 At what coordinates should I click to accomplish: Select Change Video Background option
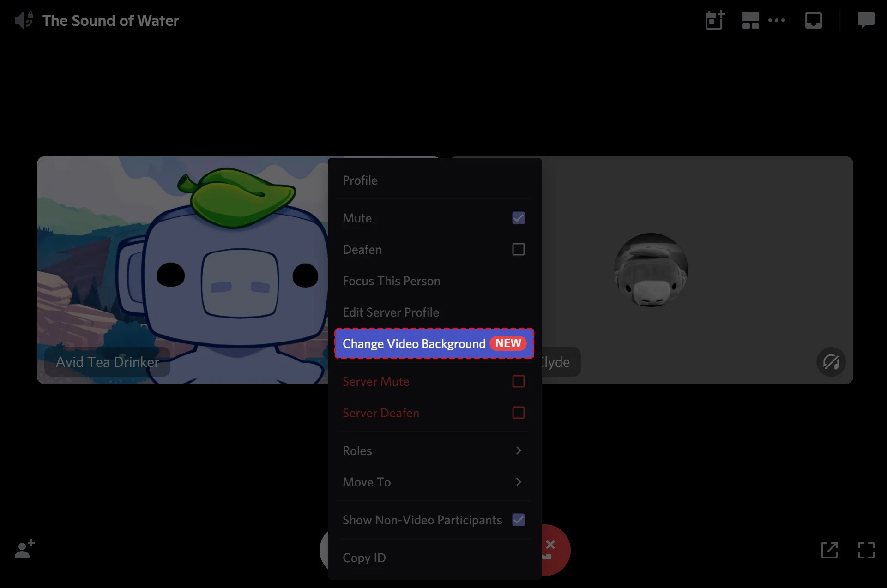coord(433,342)
